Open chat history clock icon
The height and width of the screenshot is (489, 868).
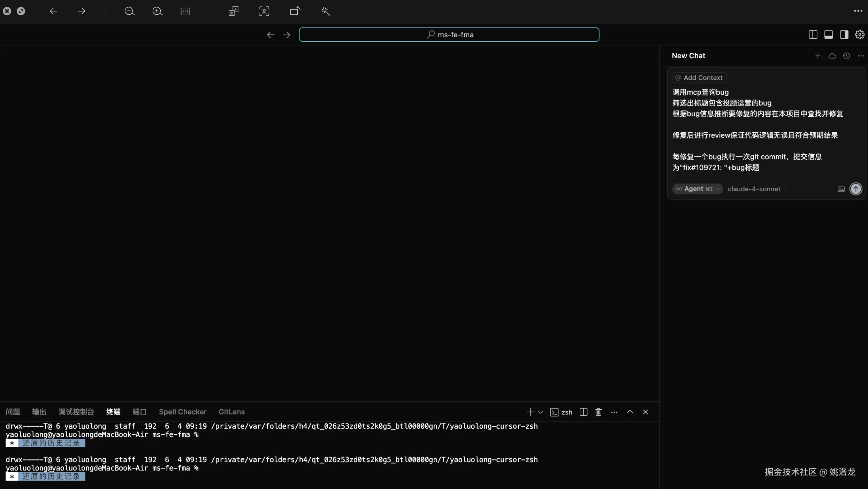(x=846, y=56)
